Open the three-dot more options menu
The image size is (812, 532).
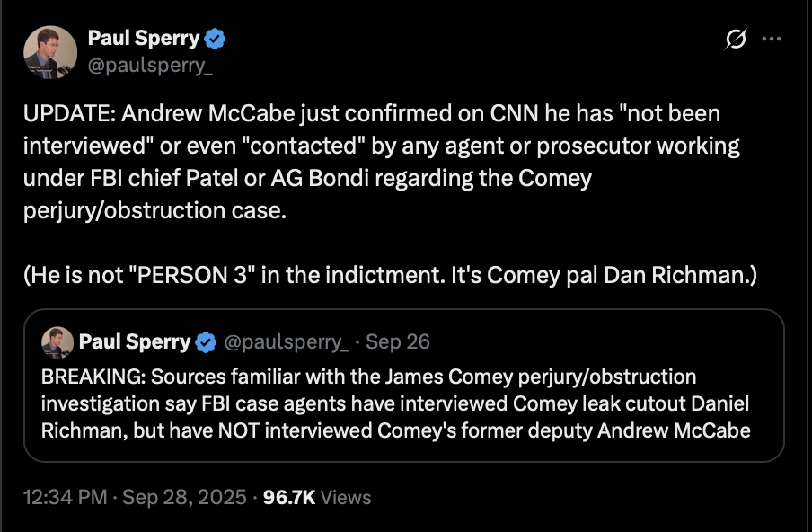pos(771,40)
